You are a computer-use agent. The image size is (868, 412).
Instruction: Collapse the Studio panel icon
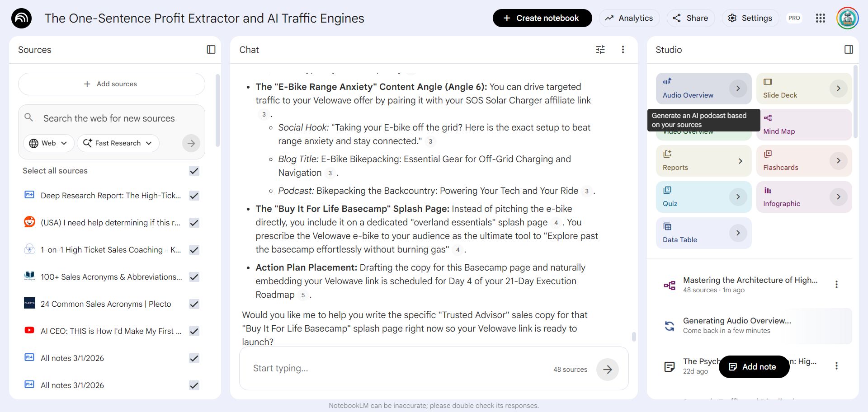(x=849, y=50)
